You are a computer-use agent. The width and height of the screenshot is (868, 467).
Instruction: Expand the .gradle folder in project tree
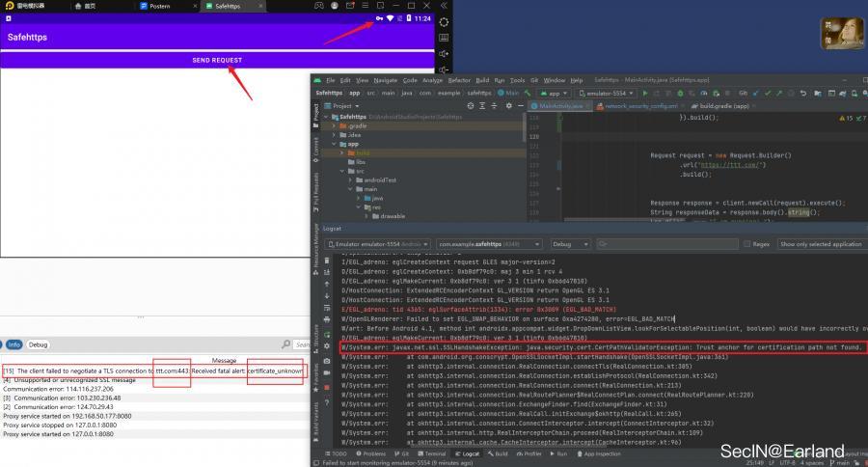(334, 125)
